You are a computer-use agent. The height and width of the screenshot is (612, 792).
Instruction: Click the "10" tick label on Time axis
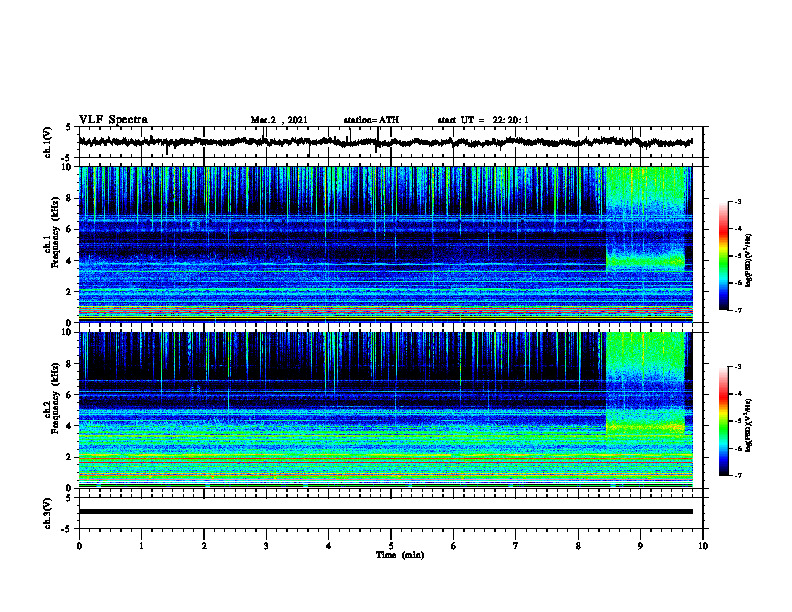coord(703,546)
